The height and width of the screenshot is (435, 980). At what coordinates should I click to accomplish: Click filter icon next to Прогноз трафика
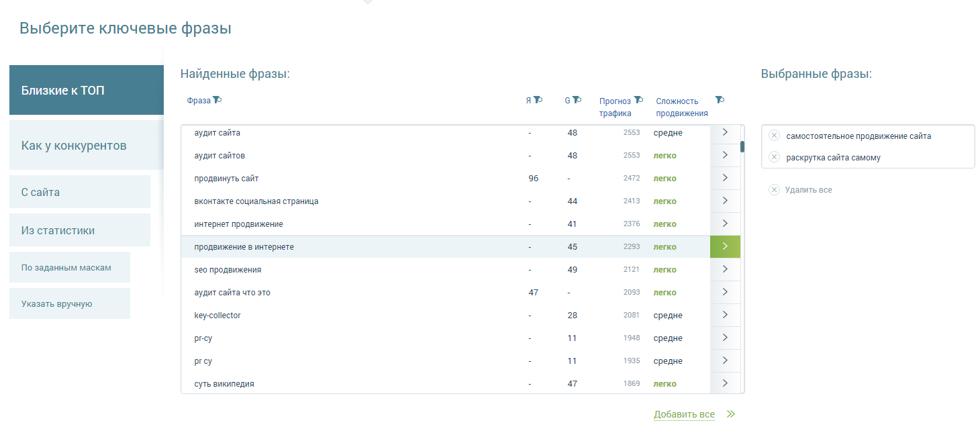pyautogui.click(x=638, y=101)
